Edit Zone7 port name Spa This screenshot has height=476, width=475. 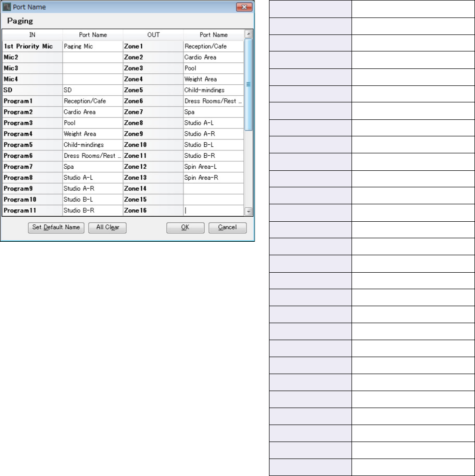tap(213, 112)
